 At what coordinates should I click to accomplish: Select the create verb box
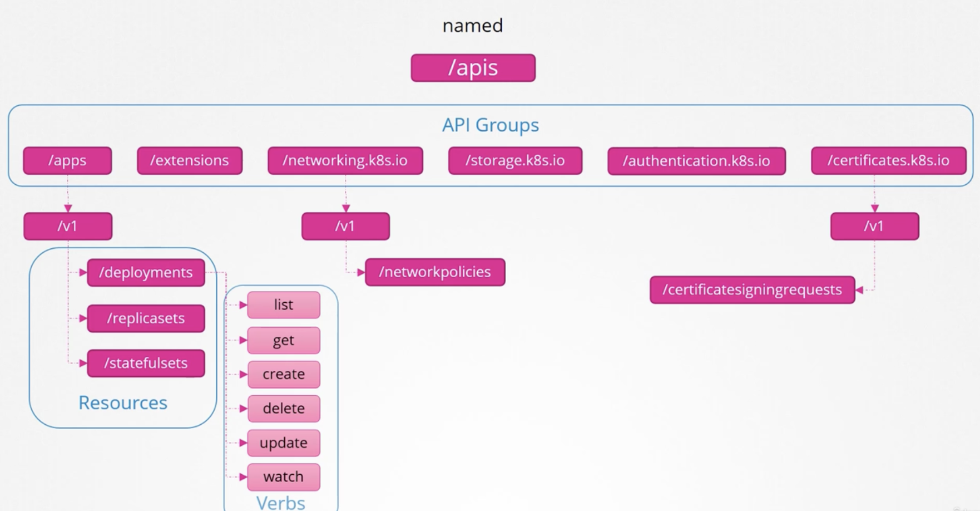pyautogui.click(x=284, y=375)
